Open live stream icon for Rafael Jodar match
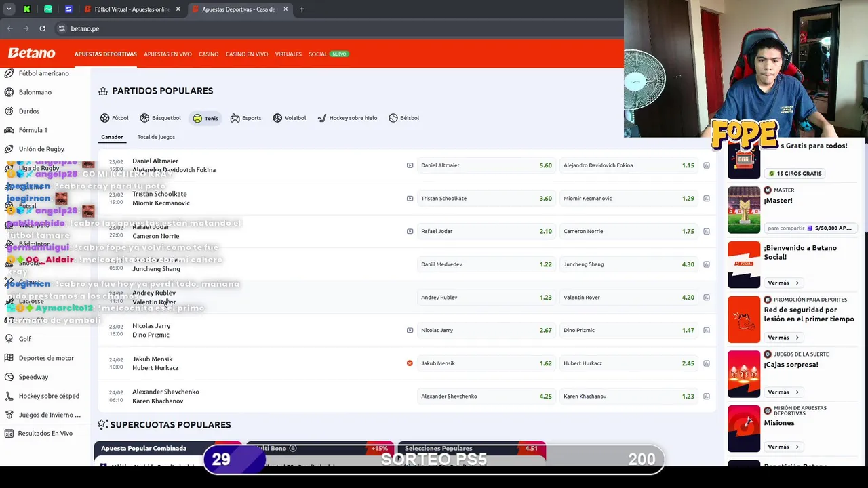 (410, 231)
